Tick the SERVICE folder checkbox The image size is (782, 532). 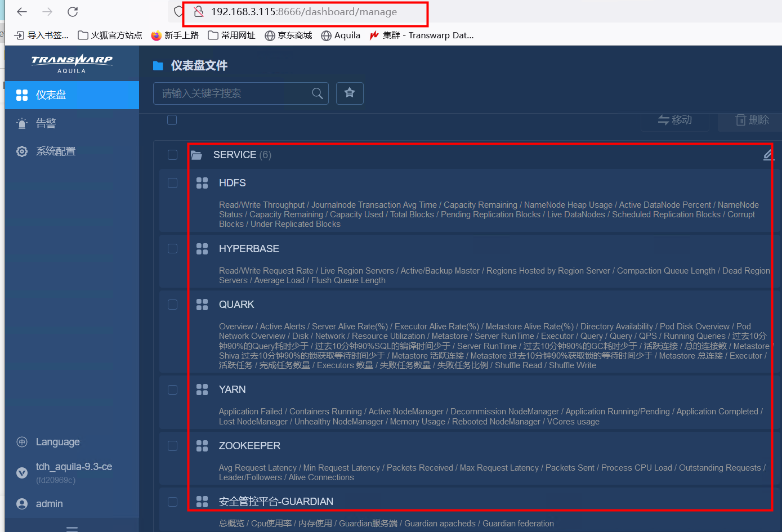(x=173, y=155)
